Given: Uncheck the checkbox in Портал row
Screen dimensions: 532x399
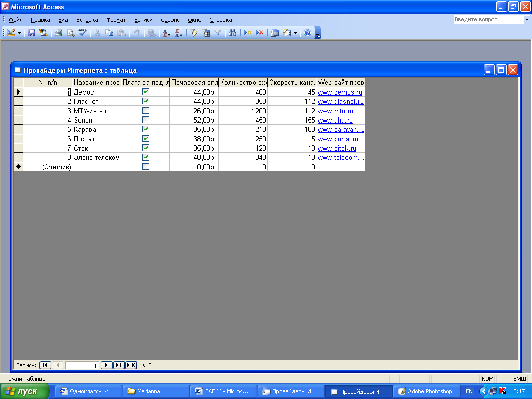Looking at the screenshot, I should click(145, 138).
